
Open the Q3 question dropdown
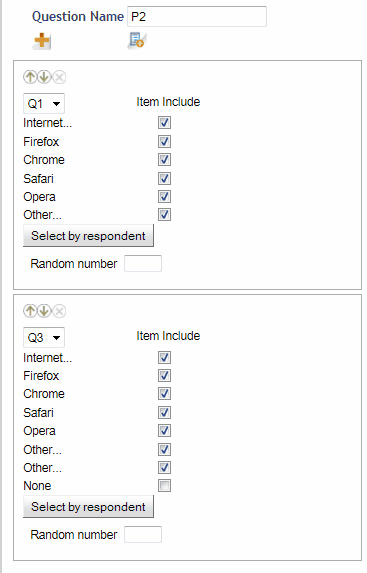[x=44, y=338]
